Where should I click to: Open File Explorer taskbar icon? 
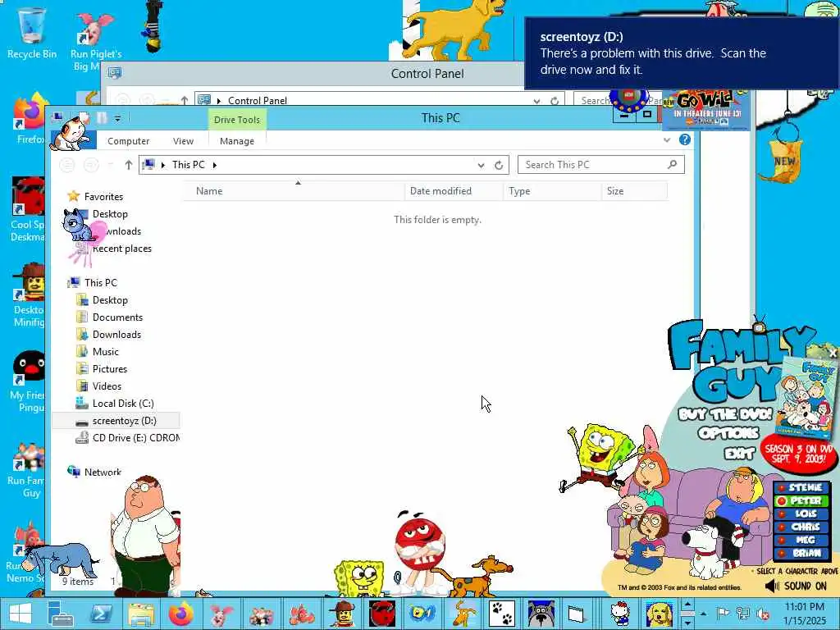tap(141, 614)
